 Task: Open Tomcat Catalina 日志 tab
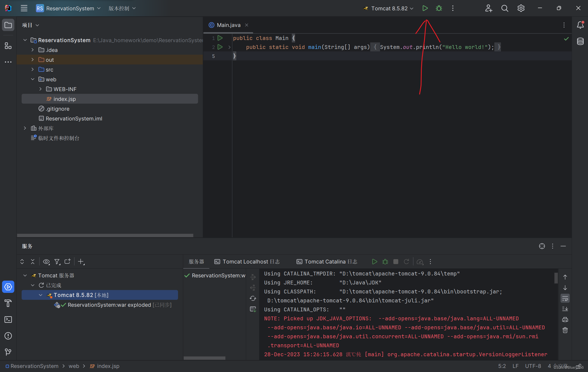[x=327, y=262]
